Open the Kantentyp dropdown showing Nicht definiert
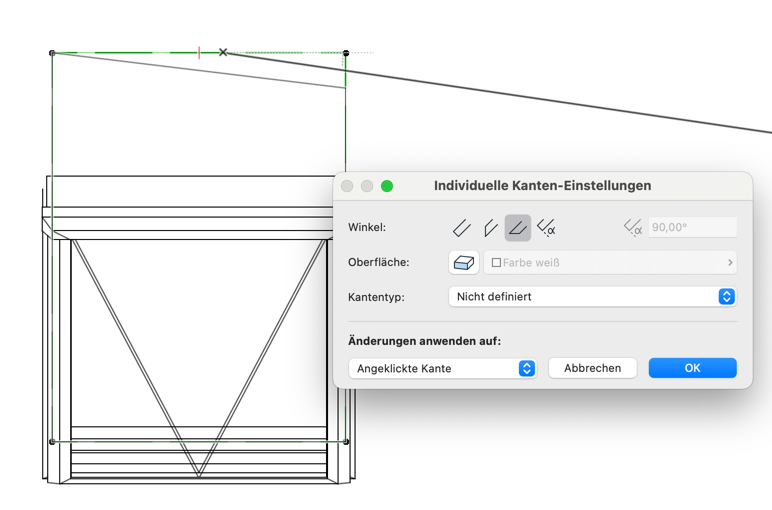 tap(592, 296)
